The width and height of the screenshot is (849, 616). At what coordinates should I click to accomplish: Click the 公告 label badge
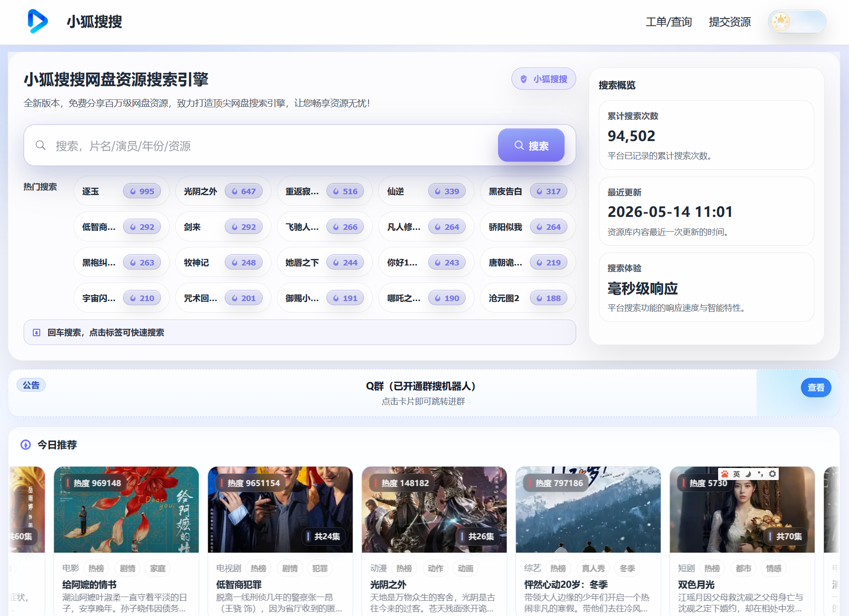coord(31,385)
